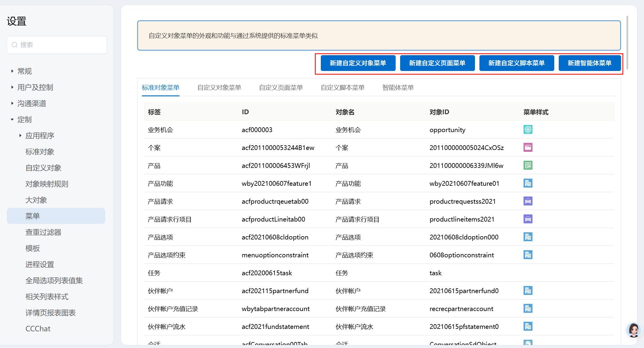The height and width of the screenshot is (348, 644).
Task: Click the 伙伴帐户 building style icon
Action: (528, 290)
